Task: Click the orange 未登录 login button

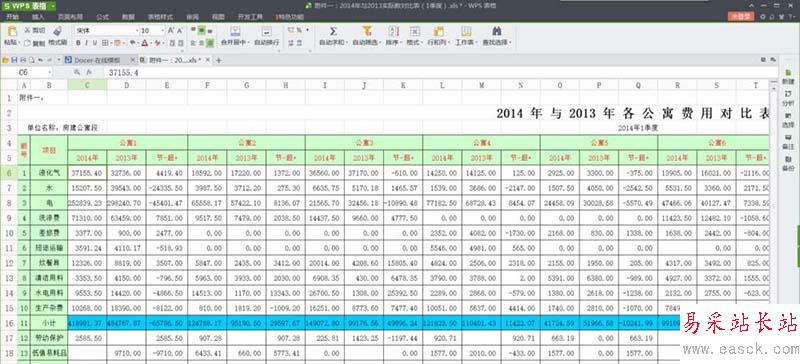Action: [x=740, y=17]
